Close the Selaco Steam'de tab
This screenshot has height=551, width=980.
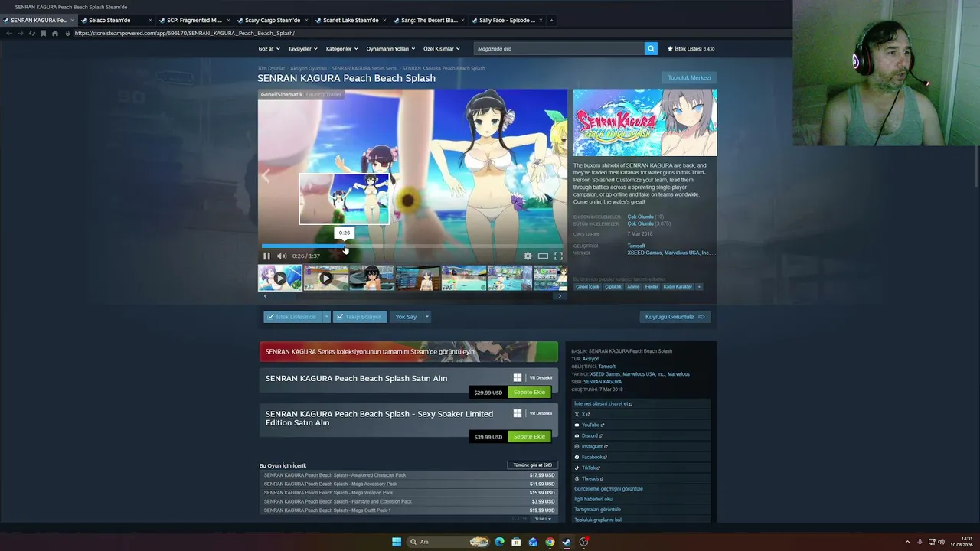coord(150,21)
